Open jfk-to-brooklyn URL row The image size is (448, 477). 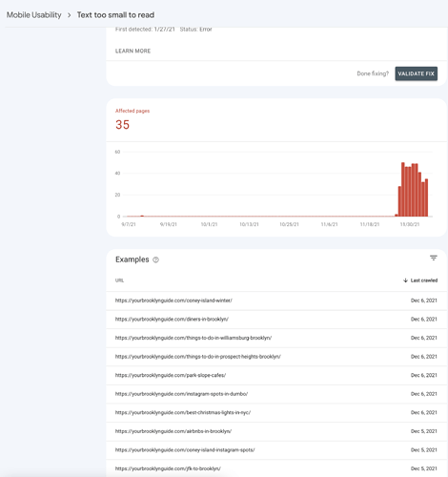[x=276, y=468]
